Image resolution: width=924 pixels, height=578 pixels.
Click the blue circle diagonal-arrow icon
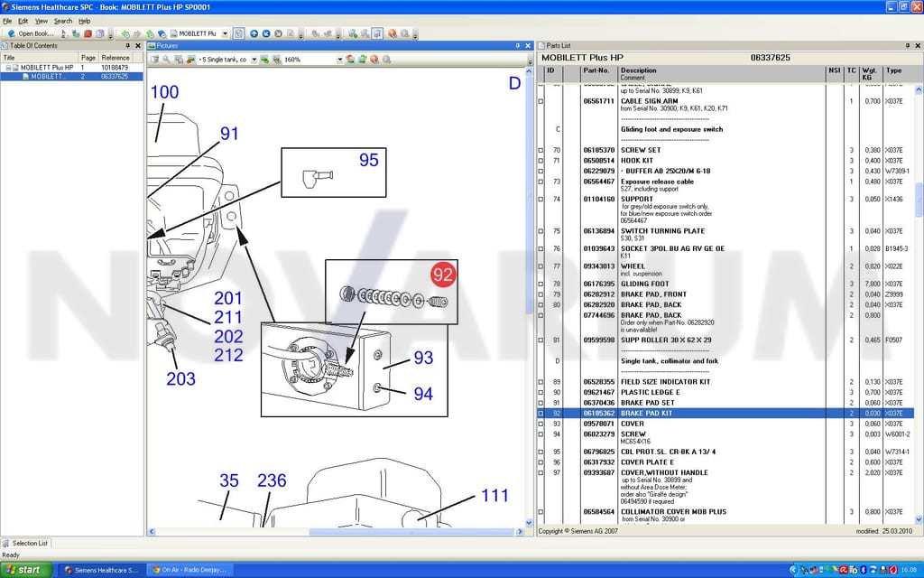click(266, 33)
